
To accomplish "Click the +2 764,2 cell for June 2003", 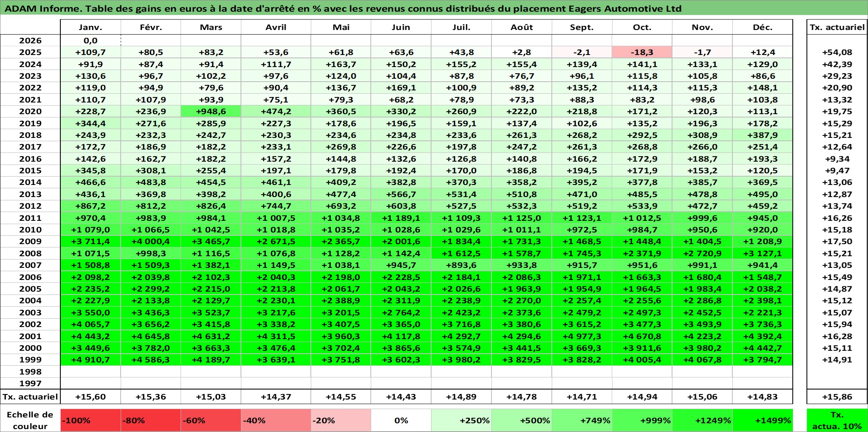I will (401, 312).
